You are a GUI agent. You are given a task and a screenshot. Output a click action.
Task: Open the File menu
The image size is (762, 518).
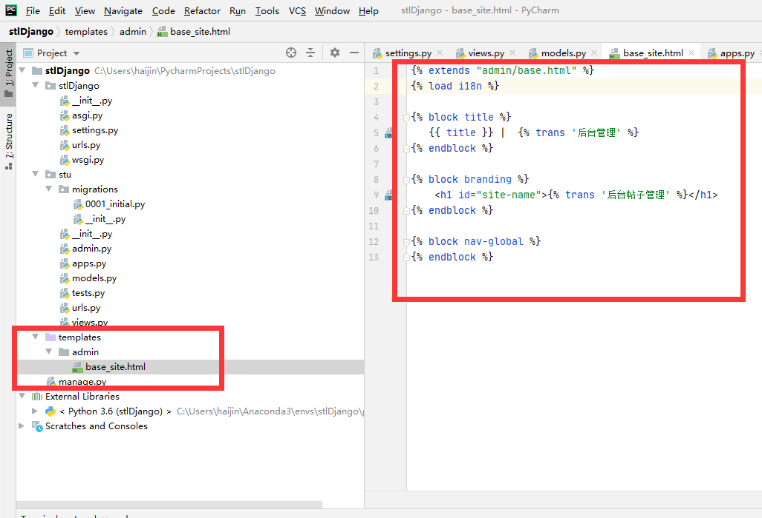(x=33, y=11)
